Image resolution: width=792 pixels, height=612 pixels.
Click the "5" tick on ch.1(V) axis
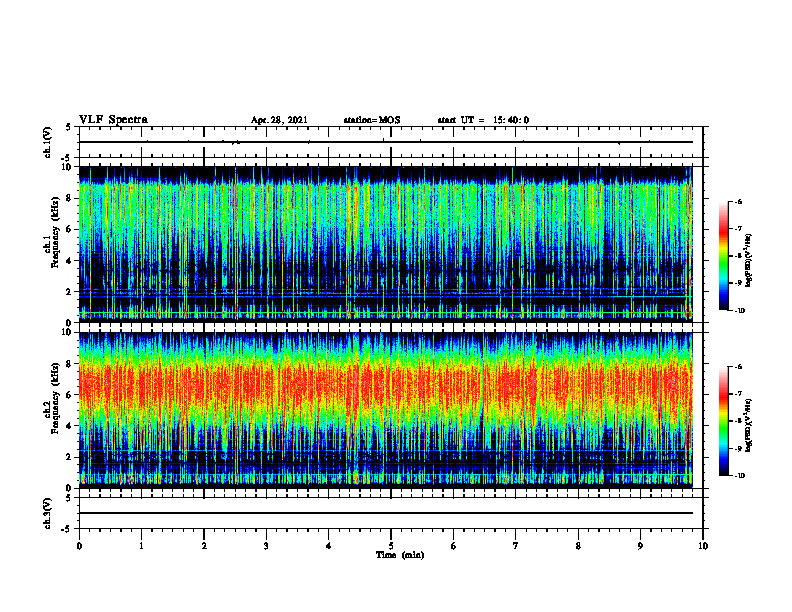69,127
